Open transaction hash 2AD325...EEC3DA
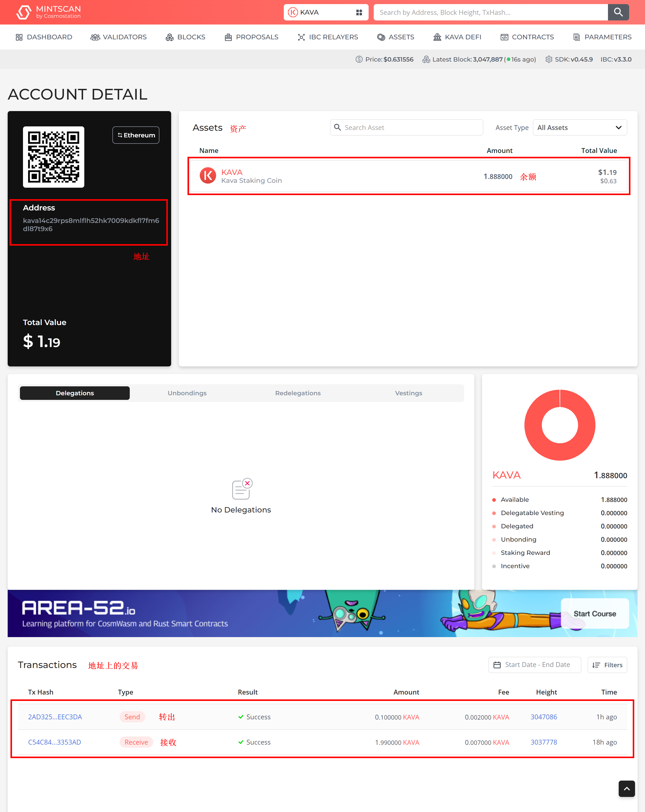 pyautogui.click(x=55, y=717)
